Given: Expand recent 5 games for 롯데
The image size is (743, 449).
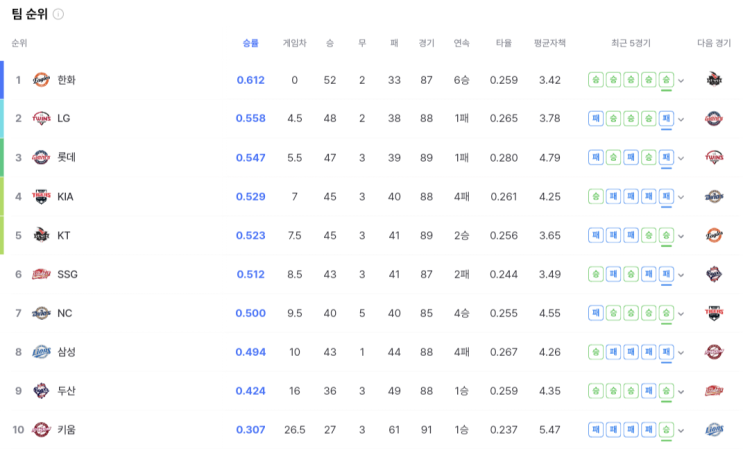Looking at the screenshot, I should 681,159.
